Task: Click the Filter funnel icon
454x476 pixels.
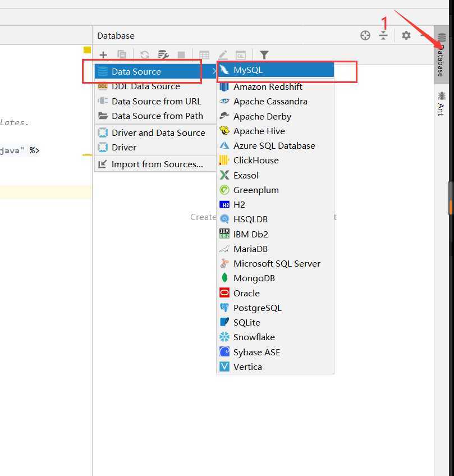Action: pos(264,55)
